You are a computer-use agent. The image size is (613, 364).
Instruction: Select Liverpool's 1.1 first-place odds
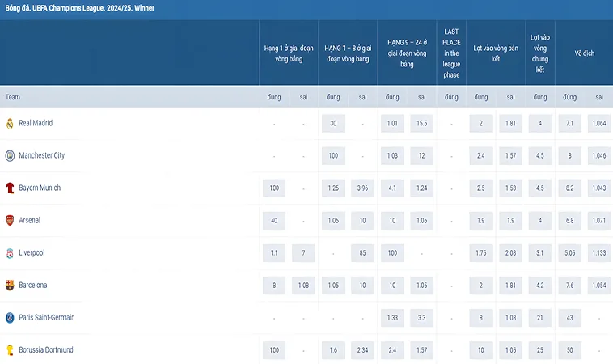coord(274,253)
